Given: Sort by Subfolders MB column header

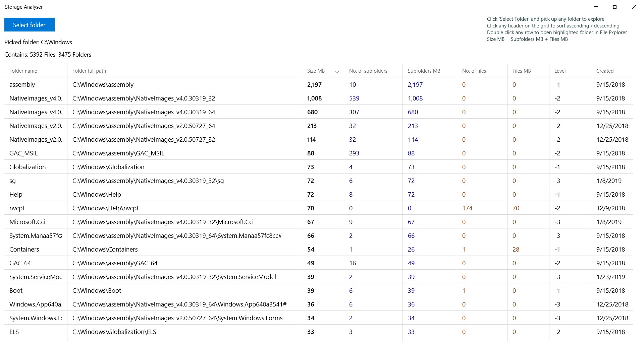Looking at the screenshot, I should pos(424,71).
